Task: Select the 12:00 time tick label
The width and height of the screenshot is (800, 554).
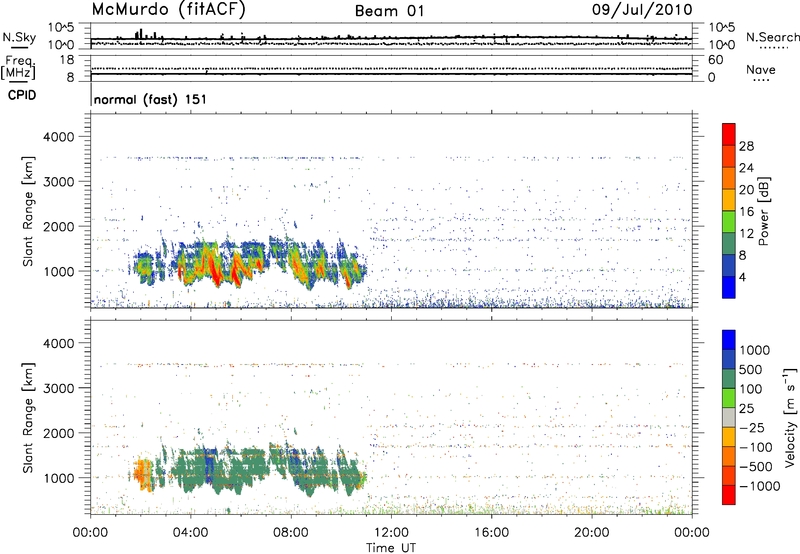Action: click(x=391, y=533)
